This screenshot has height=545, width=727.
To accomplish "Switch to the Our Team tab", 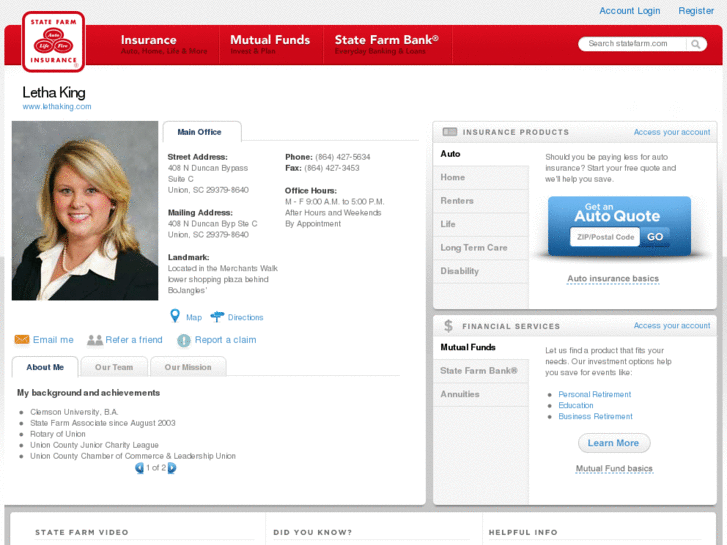I will pos(114,367).
